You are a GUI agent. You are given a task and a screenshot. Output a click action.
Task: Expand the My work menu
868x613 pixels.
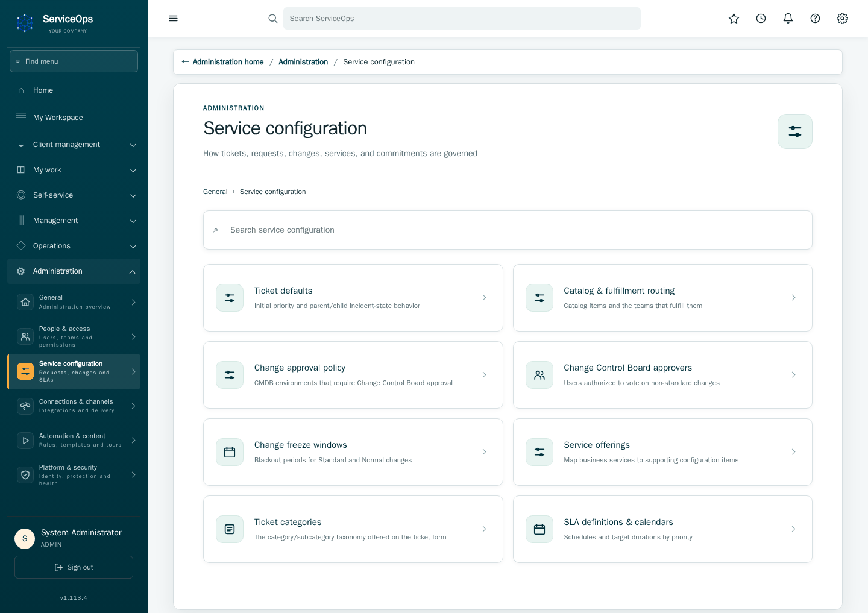(74, 170)
